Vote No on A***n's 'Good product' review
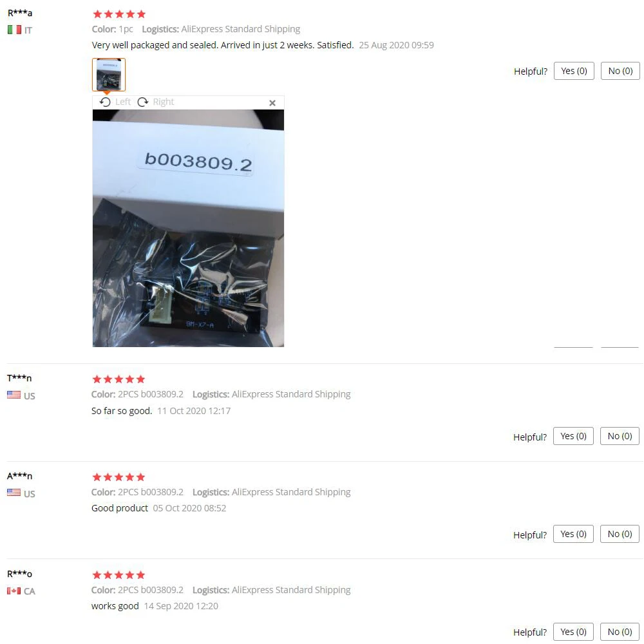 coord(620,534)
